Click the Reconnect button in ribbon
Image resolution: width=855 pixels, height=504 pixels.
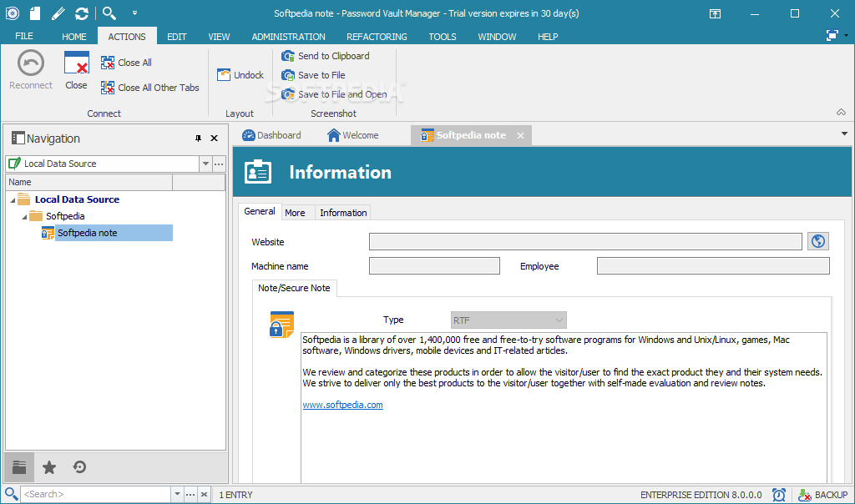(31, 70)
